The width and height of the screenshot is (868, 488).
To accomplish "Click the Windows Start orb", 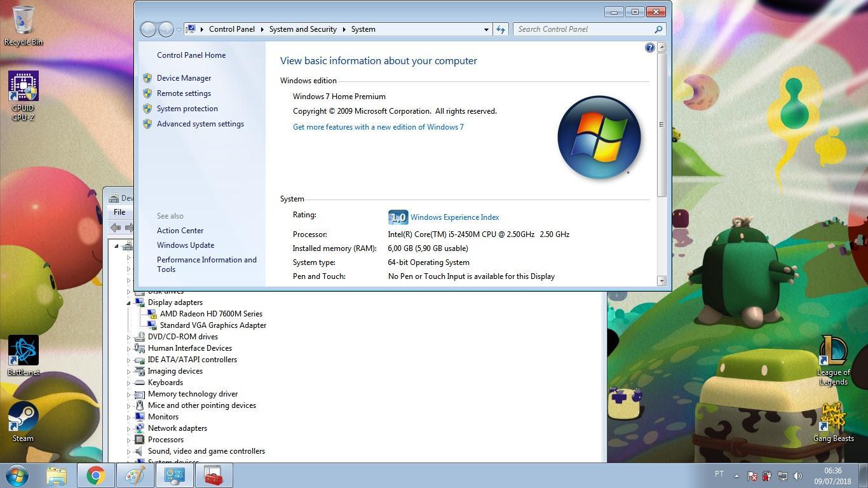I will [x=17, y=475].
